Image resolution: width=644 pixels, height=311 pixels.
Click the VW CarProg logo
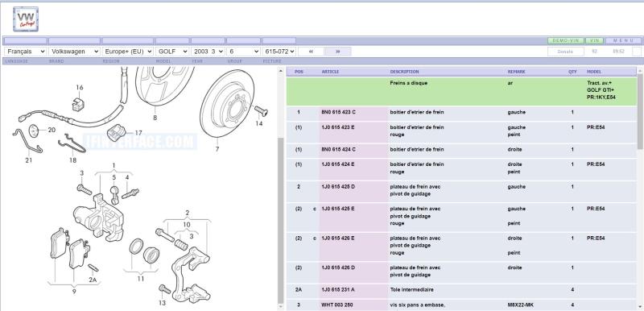click(x=26, y=19)
